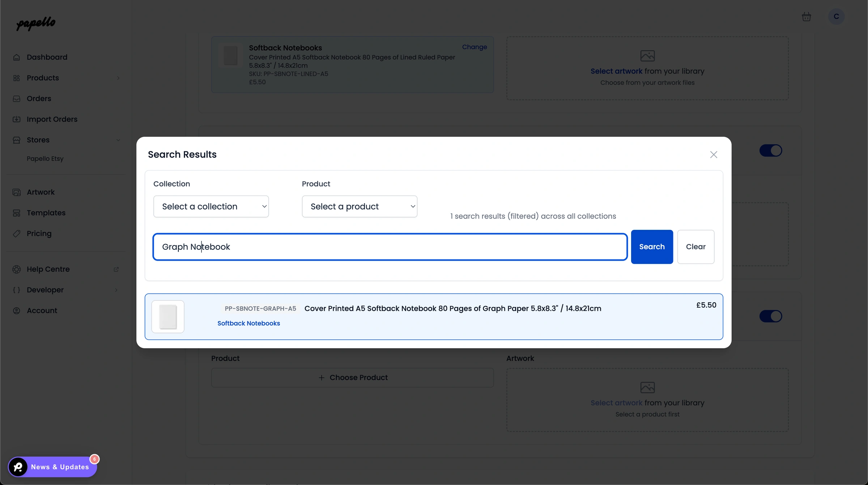Turn off the lower toggle switch

coord(771,316)
